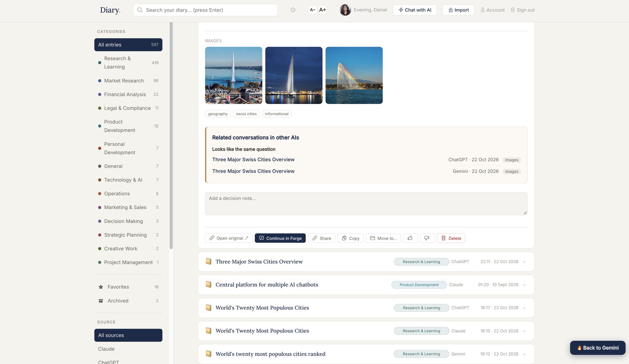The image size is (629, 364).
Task: Click the Diary logo
Action: [110, 10]
